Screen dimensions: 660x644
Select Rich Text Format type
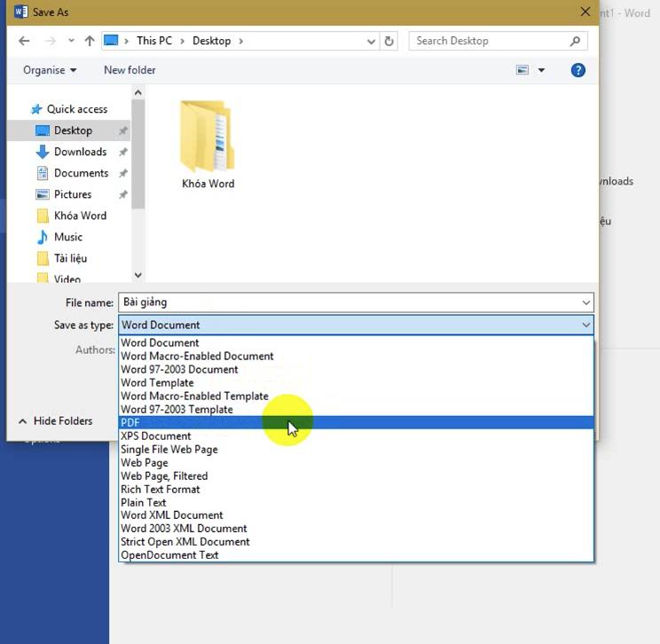[x=356, y=490]
